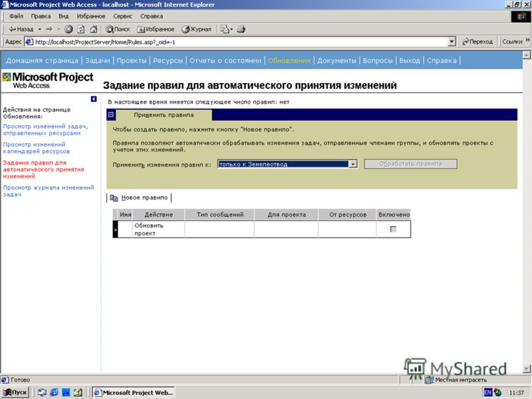The width and height of the screenshot is (532, 399).
Task: Click the Действие column header
Action: click(x=158, y=214)
